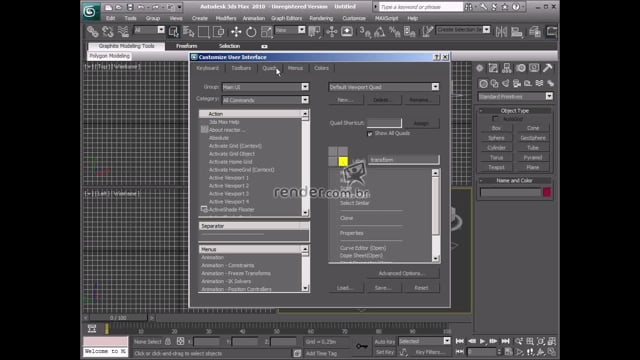
Task: Open the Customize menu
Action: [x=354, y=18]
